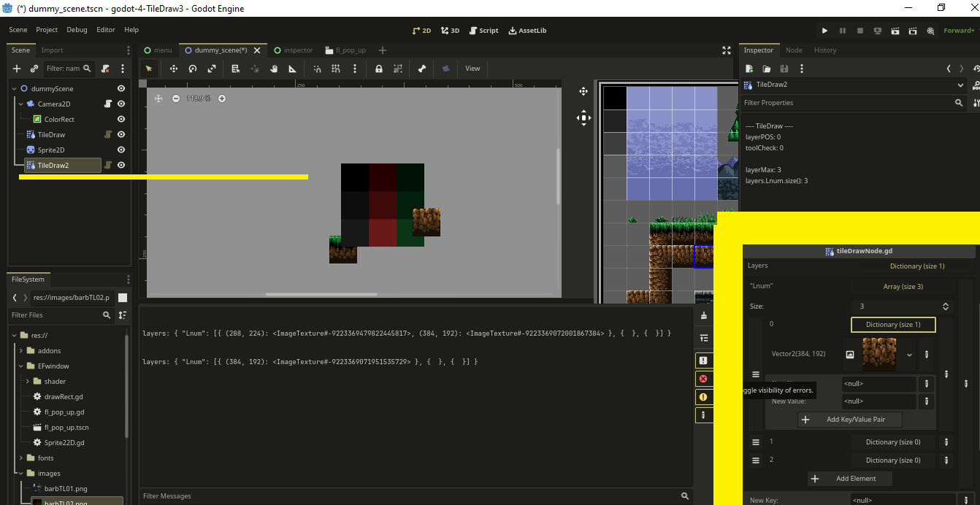The image size is (980, 505).
Task: Switch to 2D workspace
Action: pos(421,31)
